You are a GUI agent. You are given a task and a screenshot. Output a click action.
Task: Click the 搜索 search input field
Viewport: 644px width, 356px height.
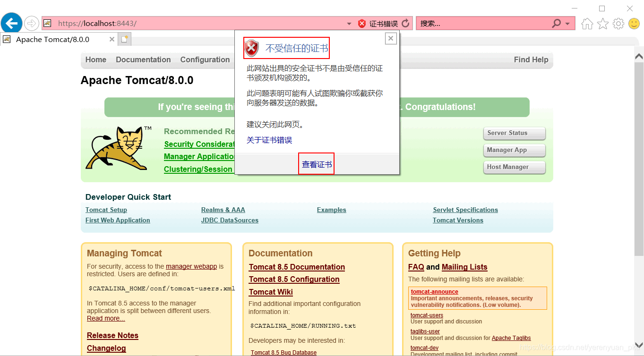(x=484, y=24)
